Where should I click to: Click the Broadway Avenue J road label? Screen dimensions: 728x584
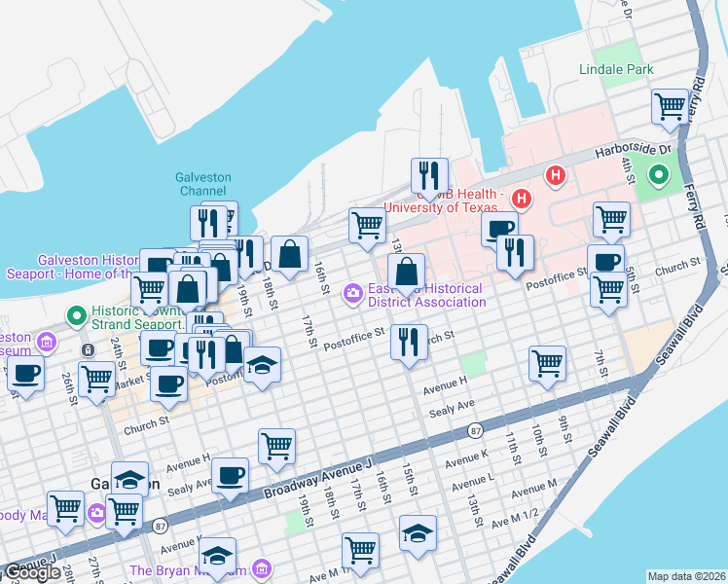pos(318,479)
